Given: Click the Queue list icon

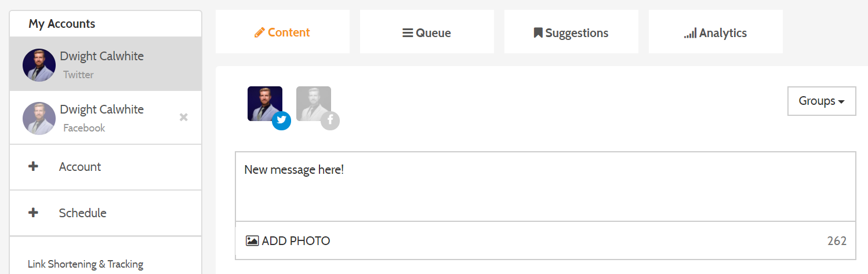Looking at the screenshot, I should tap(408, 33).
